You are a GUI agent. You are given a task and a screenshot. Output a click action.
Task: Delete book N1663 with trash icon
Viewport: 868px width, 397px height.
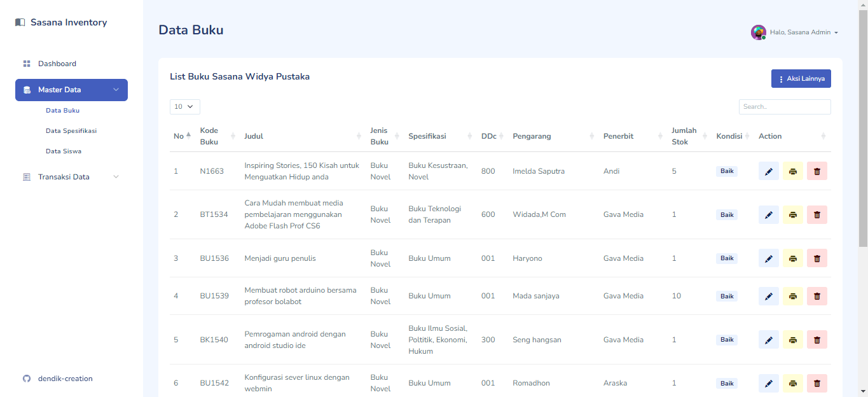pos(817,171)
